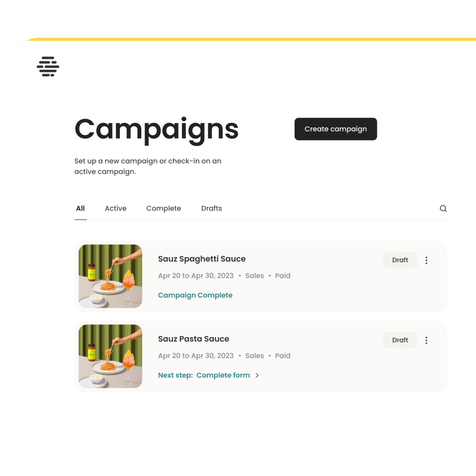This screenshot has height=476, width=476.
Task: Switch to the Active tab
Action: [x=116, y=209]
